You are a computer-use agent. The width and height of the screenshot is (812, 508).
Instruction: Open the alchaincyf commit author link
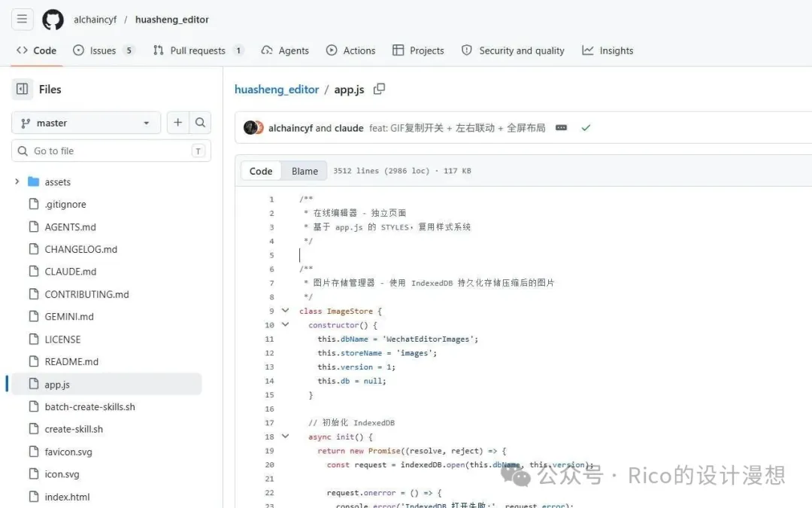(290, 128)
